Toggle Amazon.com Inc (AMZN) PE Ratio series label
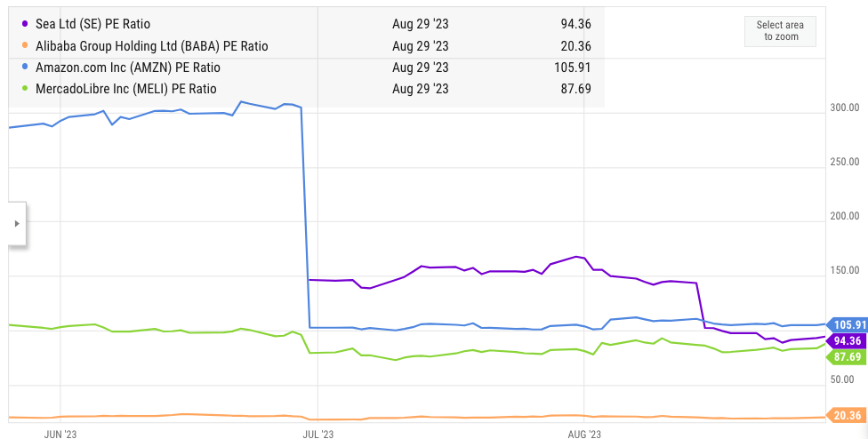Viewport: 868px width, 439px height. pos(127,68)
